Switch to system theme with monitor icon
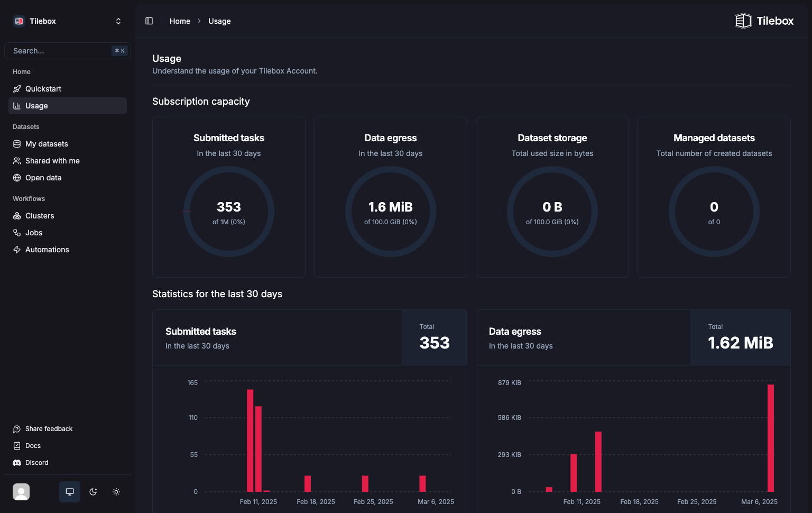 coord(70,492)
